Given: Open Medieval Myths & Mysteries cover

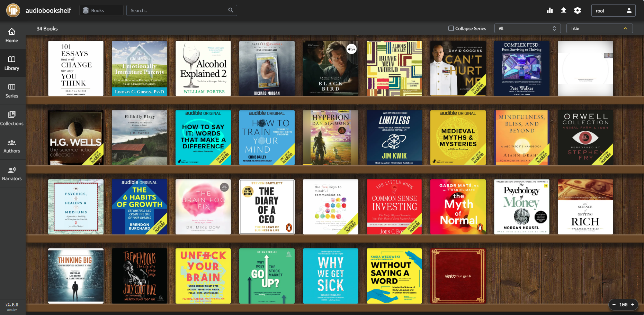Looking at the screenshot, I should coord(458,138).
